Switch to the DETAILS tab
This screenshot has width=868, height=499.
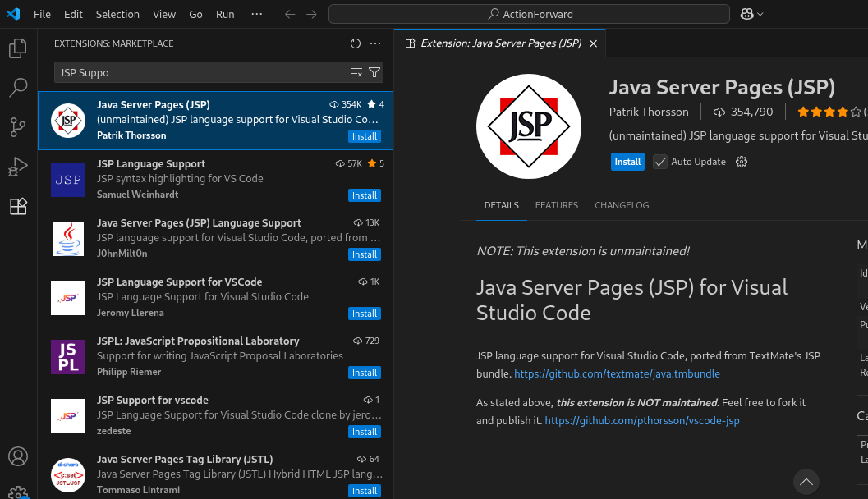click(x=502, y=205)
